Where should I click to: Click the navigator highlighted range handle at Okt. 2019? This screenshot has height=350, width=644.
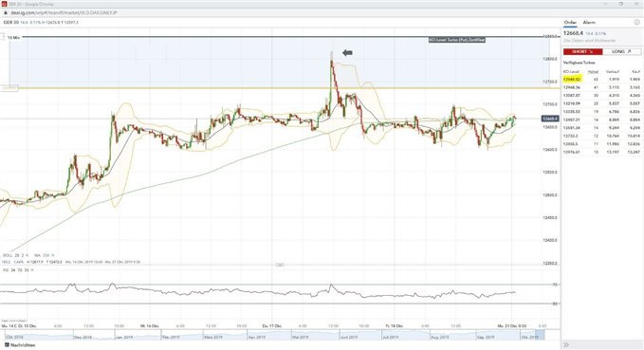pos(540,335)
